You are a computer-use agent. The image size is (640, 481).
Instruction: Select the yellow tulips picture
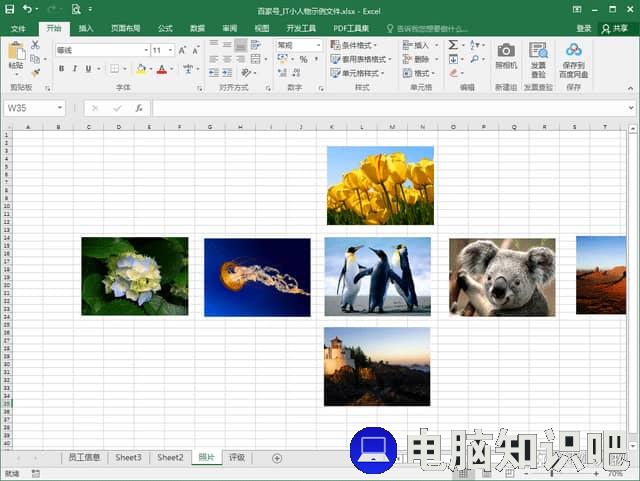point(380,185)
